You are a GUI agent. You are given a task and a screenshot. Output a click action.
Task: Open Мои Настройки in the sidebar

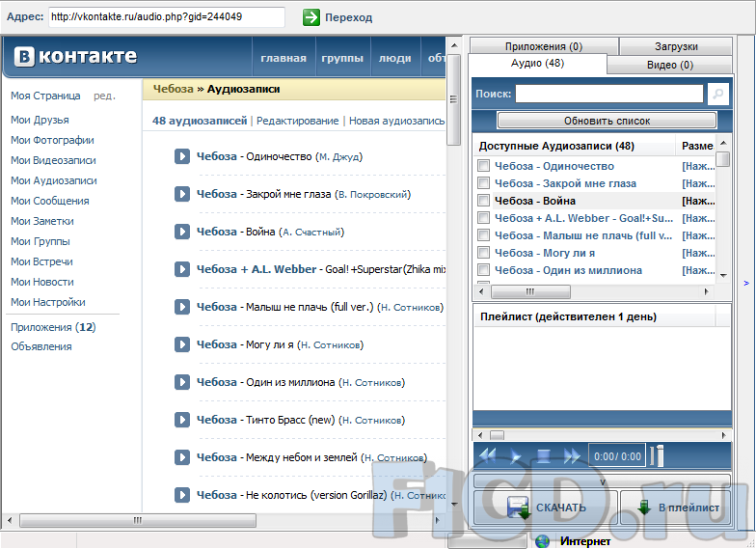pos(48,302)
